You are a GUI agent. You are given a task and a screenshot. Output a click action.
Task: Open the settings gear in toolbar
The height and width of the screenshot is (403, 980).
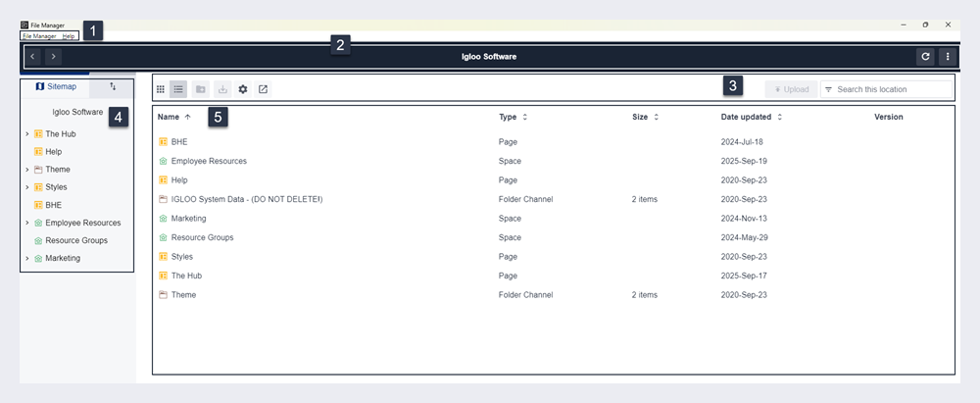pos(243,89)
